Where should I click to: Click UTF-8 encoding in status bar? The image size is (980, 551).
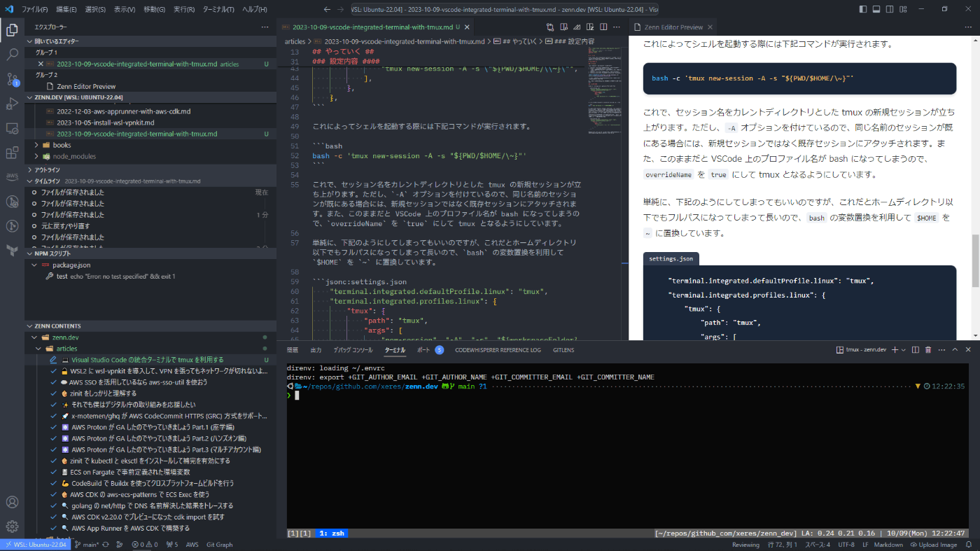pyautogui.click(x=846, y=545)
